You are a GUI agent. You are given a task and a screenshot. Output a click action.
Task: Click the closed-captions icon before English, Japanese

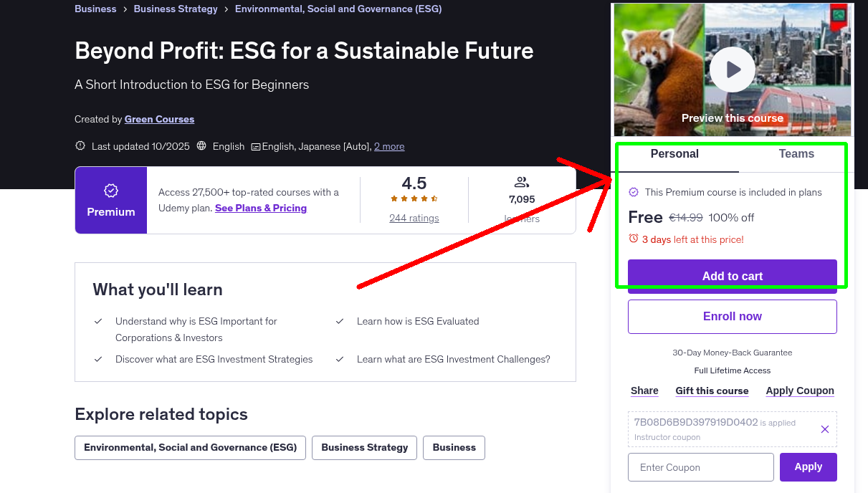255,146
